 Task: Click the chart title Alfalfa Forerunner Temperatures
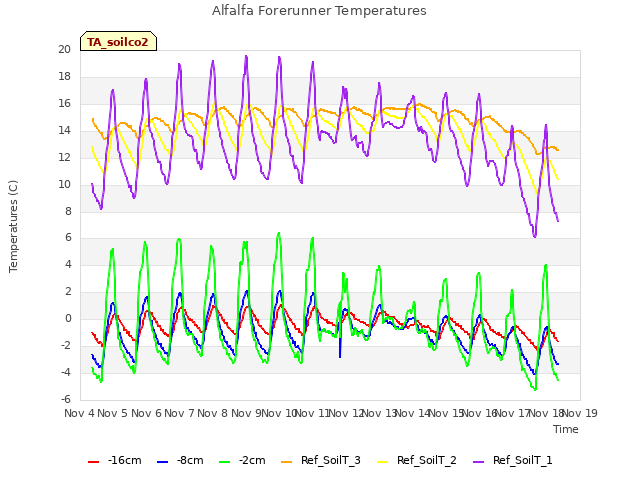click(x=319, y=11)
